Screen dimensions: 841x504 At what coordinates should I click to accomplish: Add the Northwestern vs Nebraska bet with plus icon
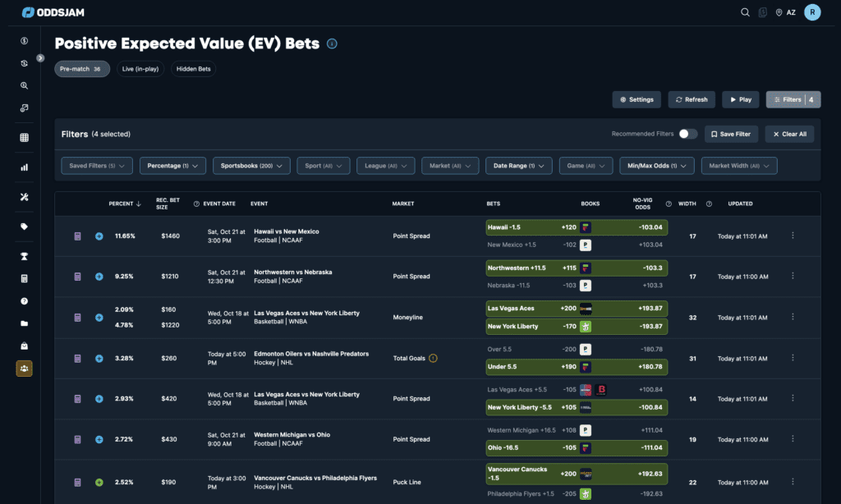[99, 277]
